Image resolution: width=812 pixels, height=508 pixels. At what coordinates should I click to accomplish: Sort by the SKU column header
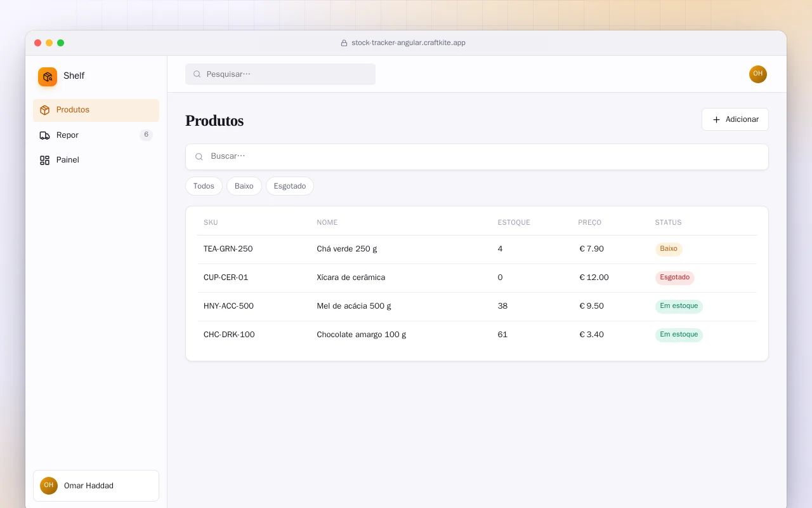point(211,223)
